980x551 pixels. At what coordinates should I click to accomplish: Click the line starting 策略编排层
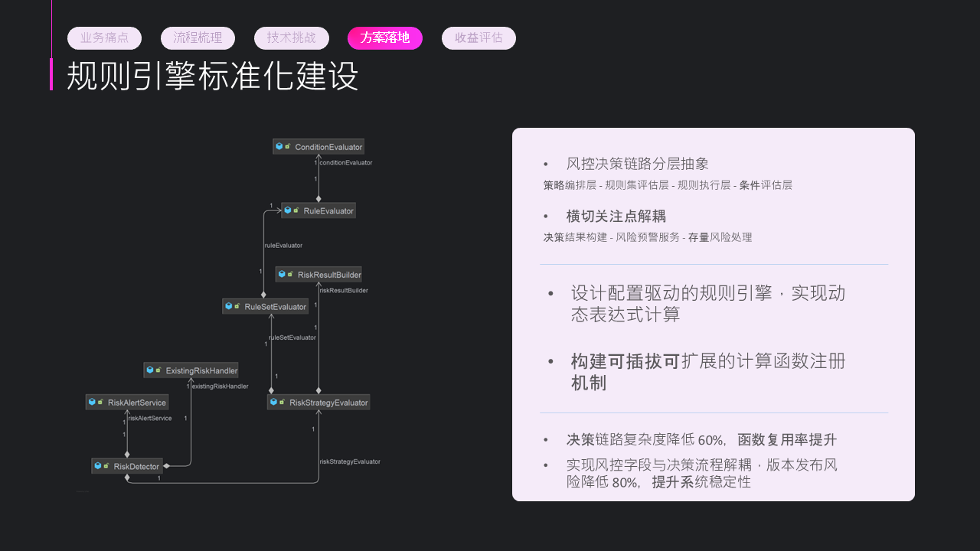click(x=668, y=185)
